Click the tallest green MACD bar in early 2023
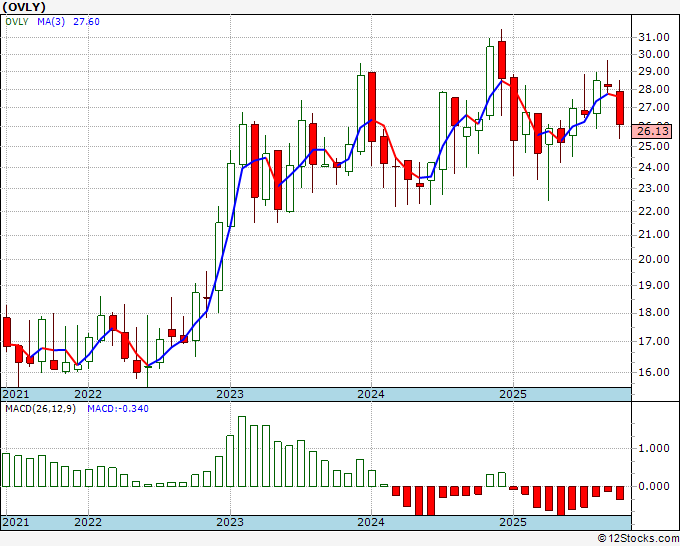Viewport: 680px width, 546px height. 242,451
